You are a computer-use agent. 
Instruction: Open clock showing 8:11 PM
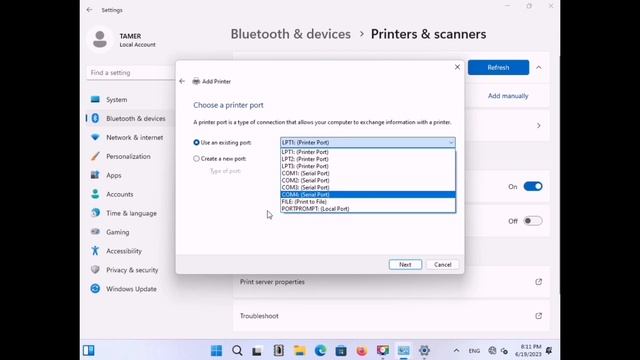click(528, 350)
